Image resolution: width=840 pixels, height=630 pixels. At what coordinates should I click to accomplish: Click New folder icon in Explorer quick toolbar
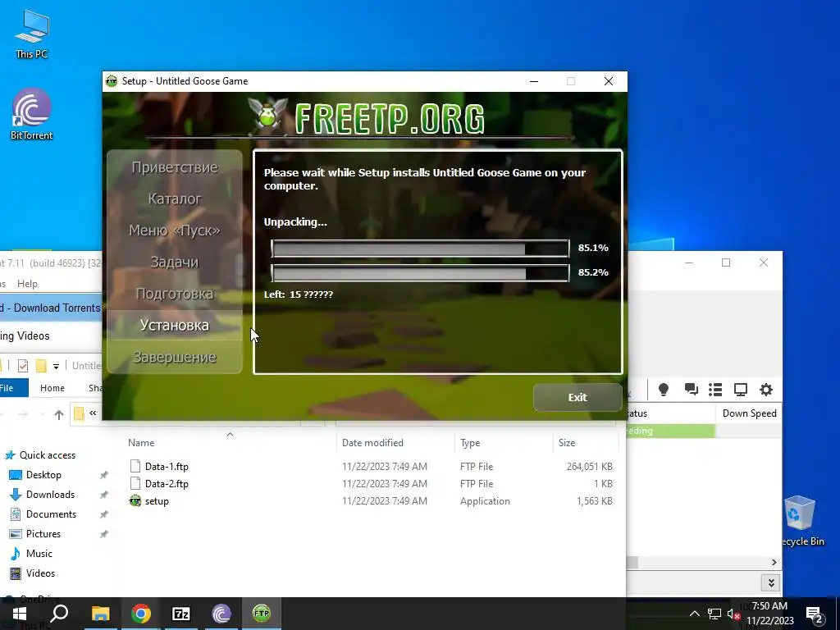(41, 366)
